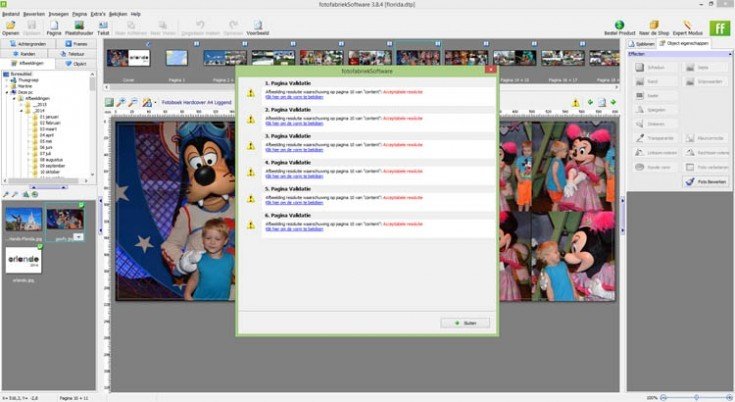Select the orlando.jpg logo thumbnail

point(23,260)
